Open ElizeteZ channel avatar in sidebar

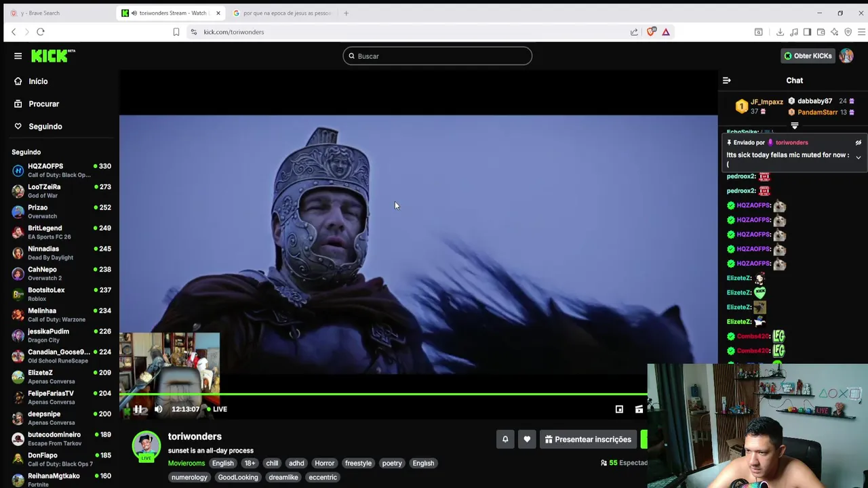point(18,377)
